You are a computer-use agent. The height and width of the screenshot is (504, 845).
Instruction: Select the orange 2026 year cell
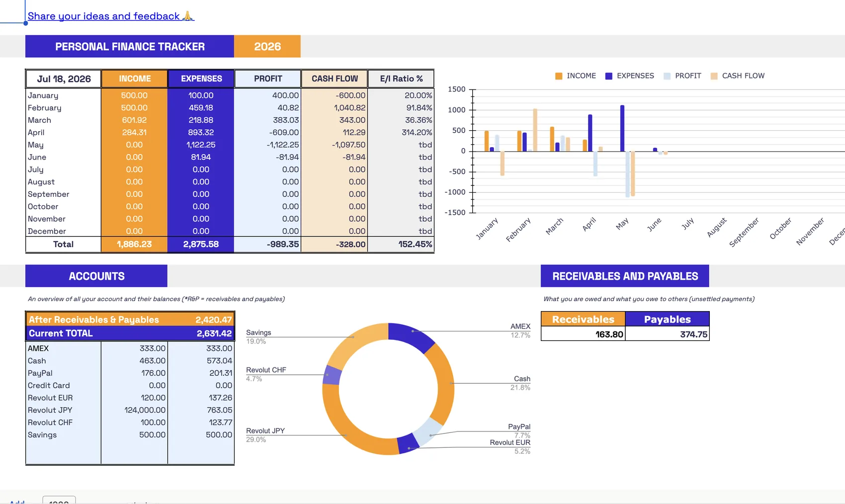[267, 46]
